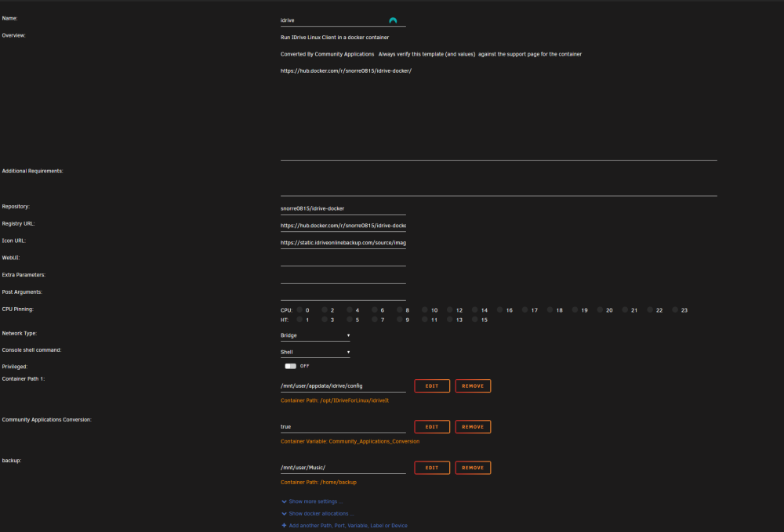Pin CPU core 2

(325, 309)
